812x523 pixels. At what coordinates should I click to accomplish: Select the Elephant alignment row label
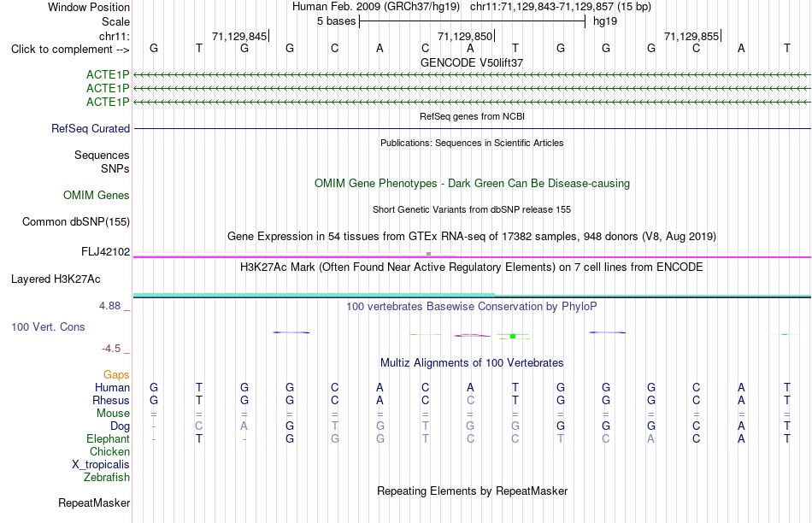(x=108, y=438)
